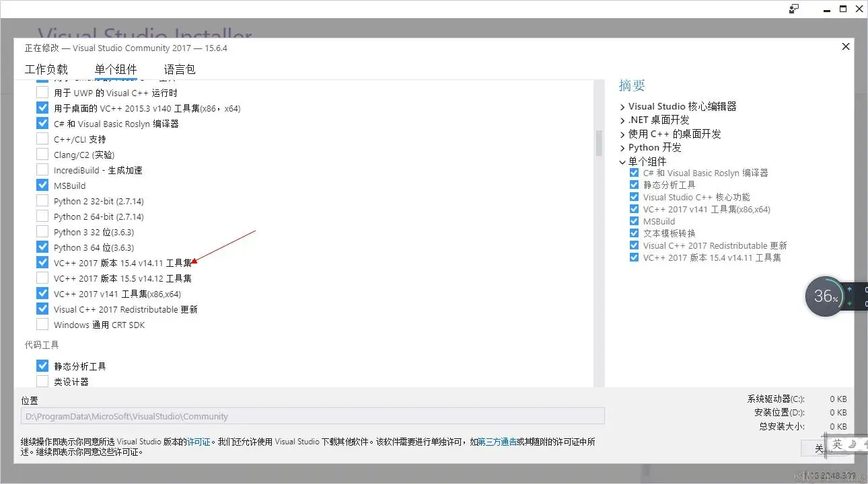Uncheck C# 和 Visual Basic Roslyn 编译器 in summary panel

[634, 173]
